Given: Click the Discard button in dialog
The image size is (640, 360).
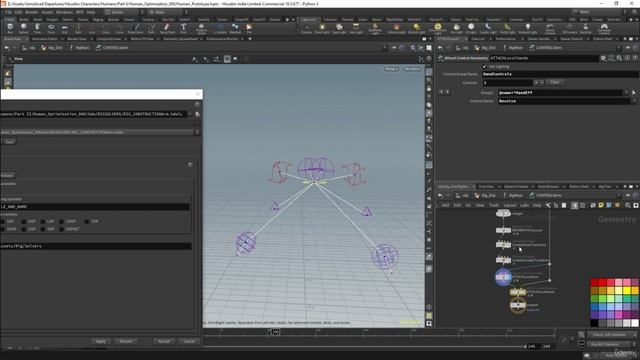Looking at the screenshot, I should [126, 341].
